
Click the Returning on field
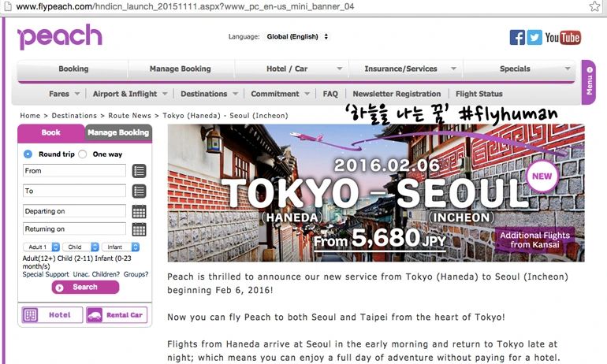74,229
